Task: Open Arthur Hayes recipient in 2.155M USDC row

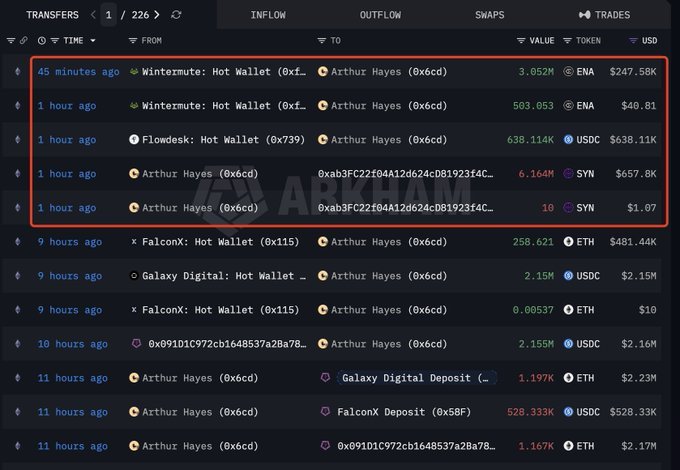Action: [389, 344]
